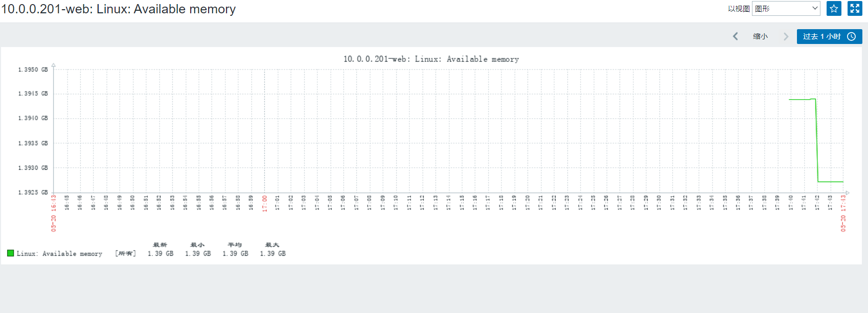Click the 1.3950 GB axis label
Screen dimensions: 868x313
pyautogui.click(x=33, y=70)
